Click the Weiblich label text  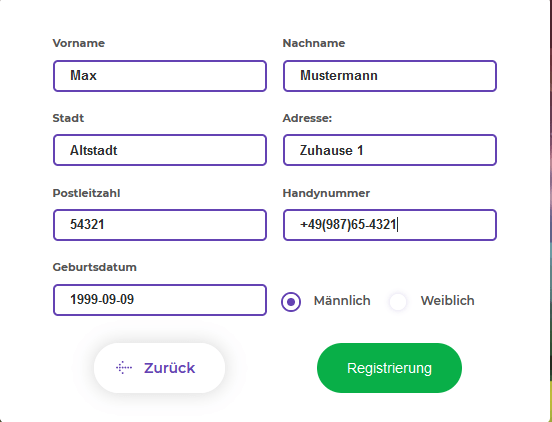click(447, 301)
